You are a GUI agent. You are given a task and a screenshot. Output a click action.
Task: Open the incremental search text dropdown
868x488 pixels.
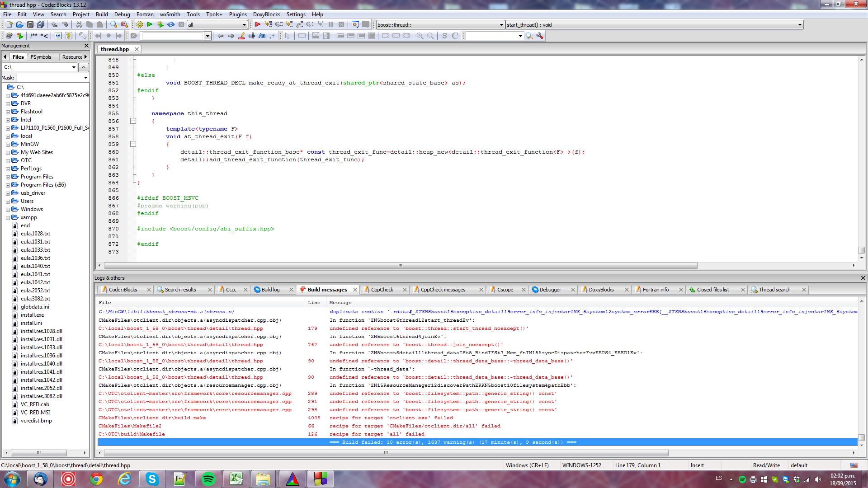pyautogui.click(x=208, y=36)
